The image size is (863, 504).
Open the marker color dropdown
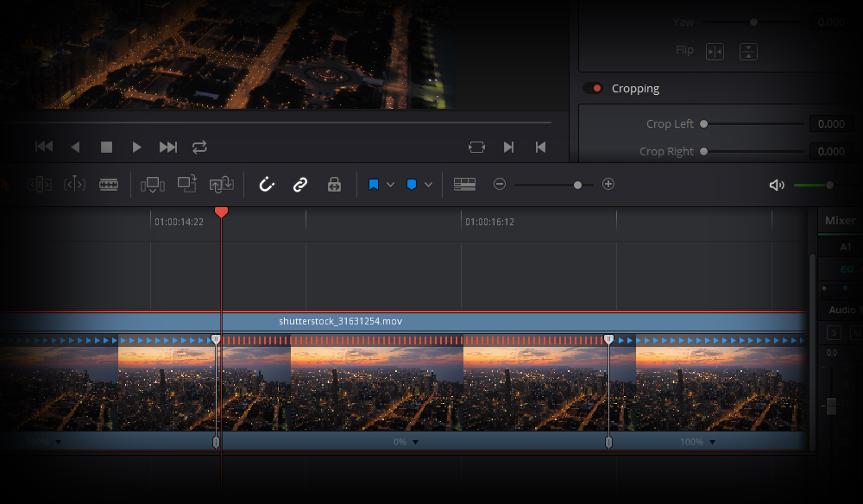429,184
